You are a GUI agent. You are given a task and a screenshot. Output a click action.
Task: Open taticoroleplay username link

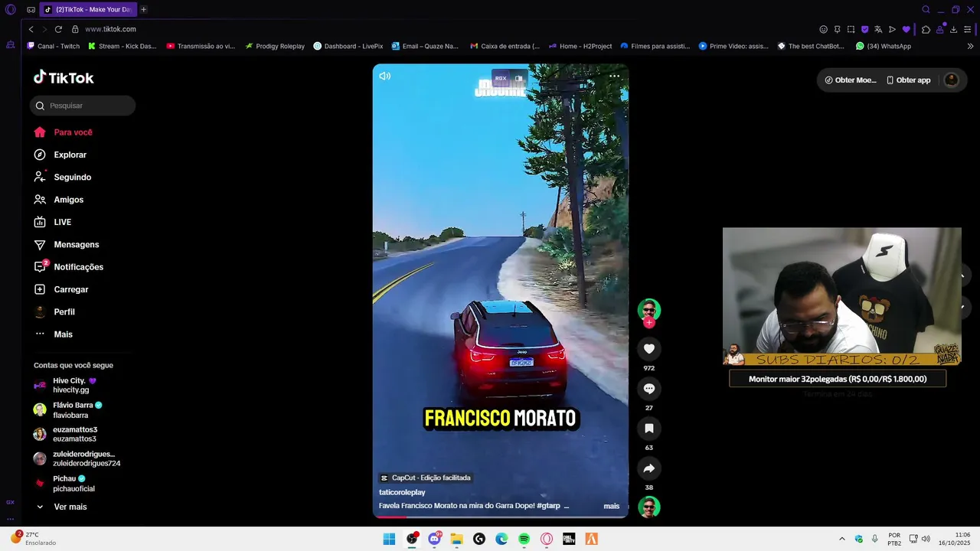click(x=402, y=492)
